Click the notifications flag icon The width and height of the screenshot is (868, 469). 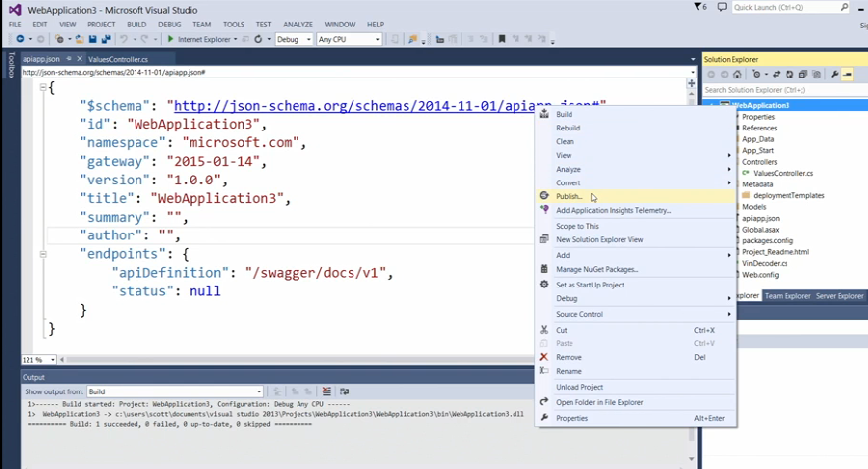[x=698, y=7]
